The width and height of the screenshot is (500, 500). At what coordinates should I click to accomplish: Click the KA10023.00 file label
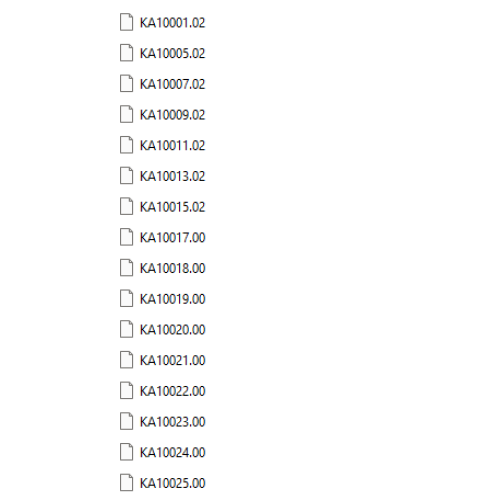[x=172, y=422]
